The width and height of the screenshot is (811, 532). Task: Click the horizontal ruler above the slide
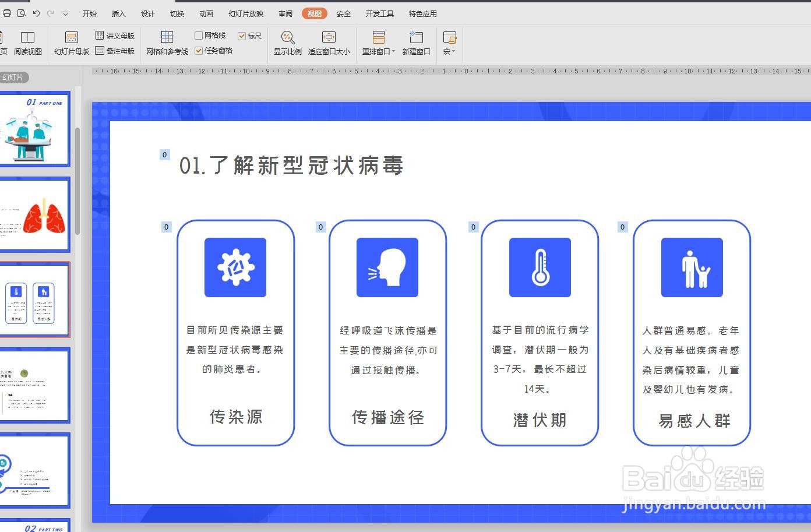[x=452, y=71]
